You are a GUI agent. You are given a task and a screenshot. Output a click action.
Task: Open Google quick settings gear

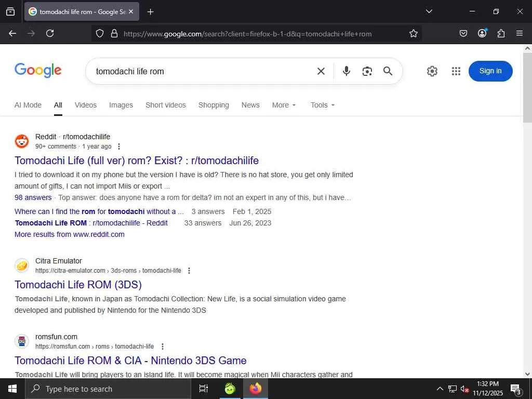(432, 71)
